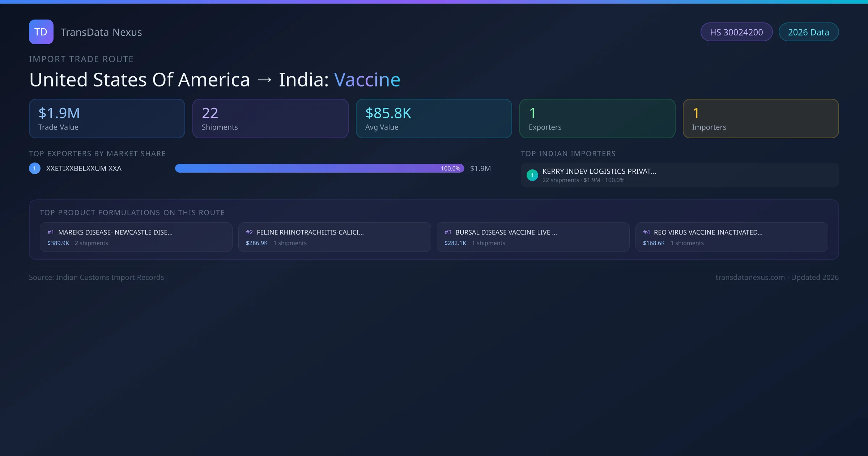Select the Importers stat card
The height and width of the screenshot is (456, 868).
[x=761, y=118]
